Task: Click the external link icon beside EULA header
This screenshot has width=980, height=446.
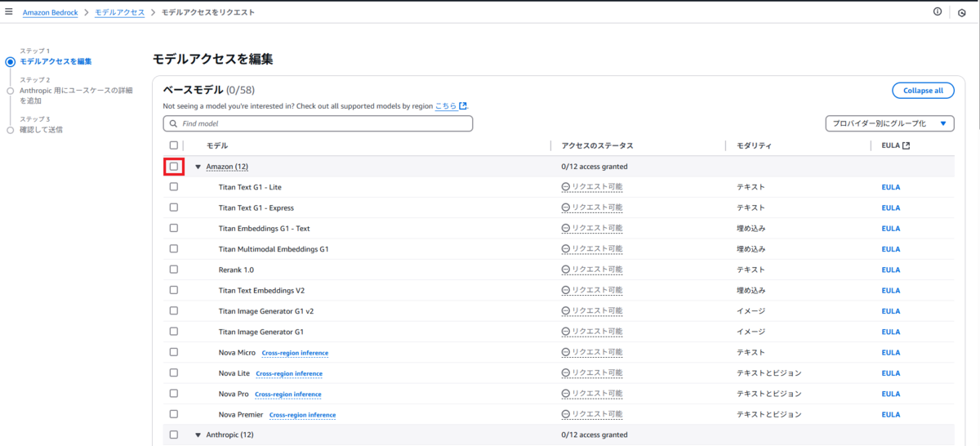Action: [x=906, y=145]
